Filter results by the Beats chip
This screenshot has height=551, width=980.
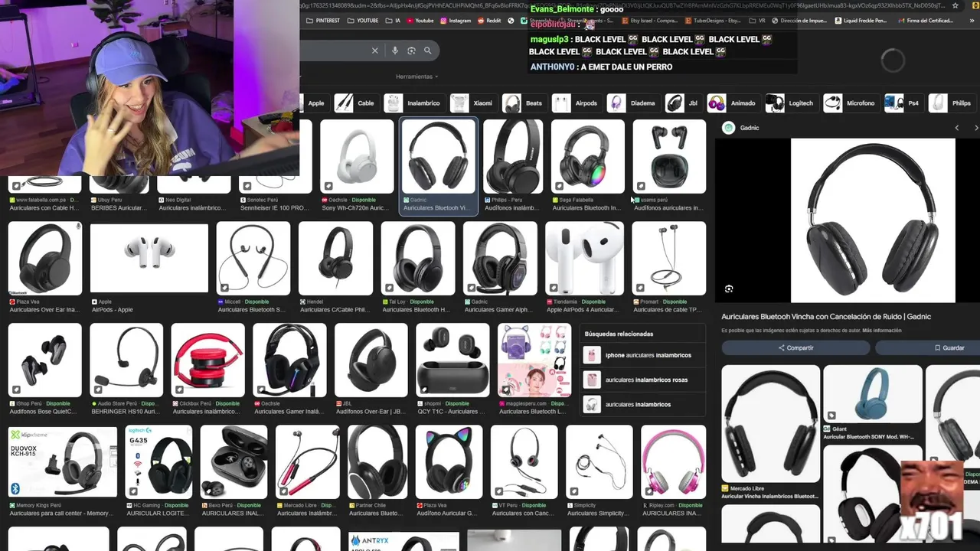(524, 103)
